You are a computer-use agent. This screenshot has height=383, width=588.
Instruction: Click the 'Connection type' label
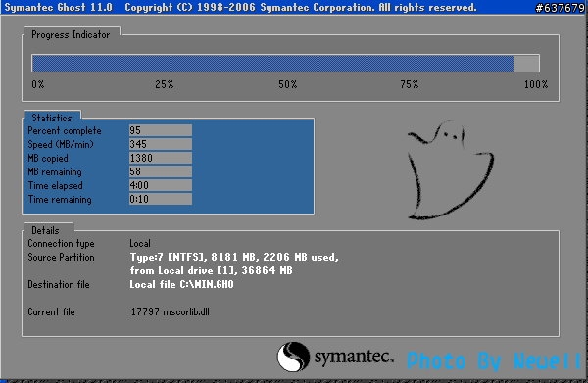click(61, 244)
